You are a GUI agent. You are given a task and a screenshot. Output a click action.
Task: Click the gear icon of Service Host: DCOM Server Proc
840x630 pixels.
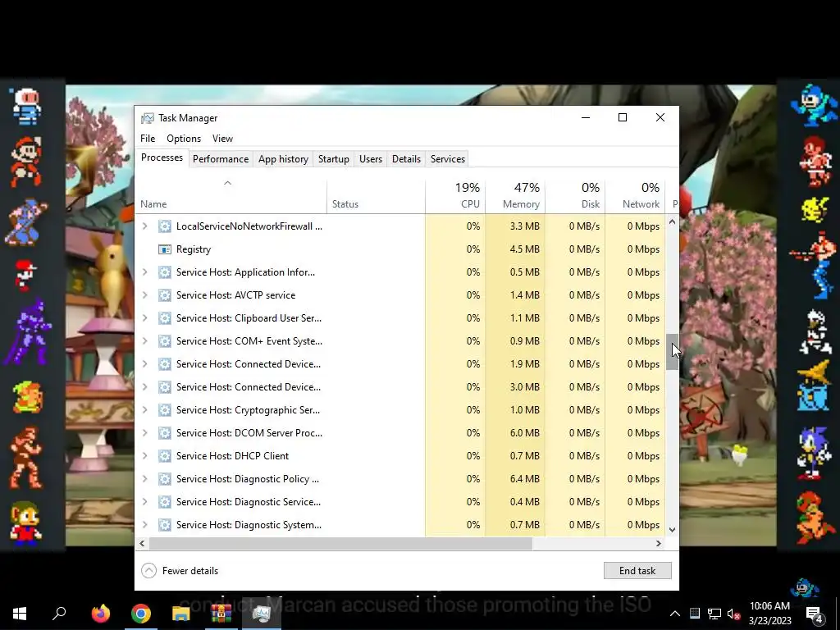tap(164, 433)
